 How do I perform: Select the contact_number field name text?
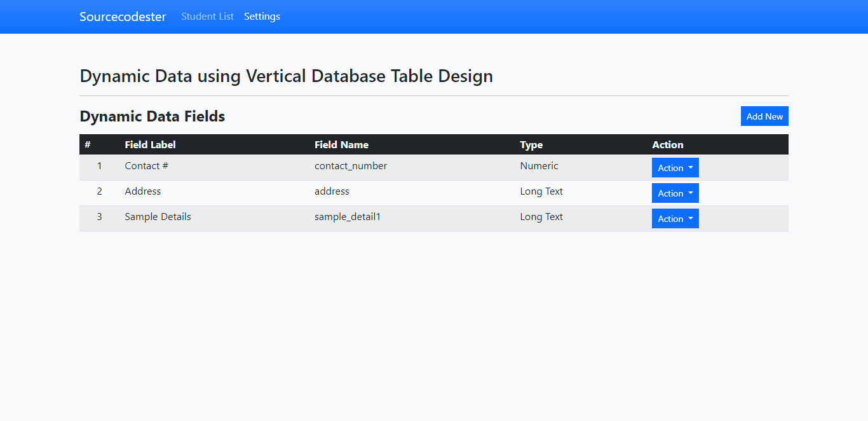pos(350,165)
